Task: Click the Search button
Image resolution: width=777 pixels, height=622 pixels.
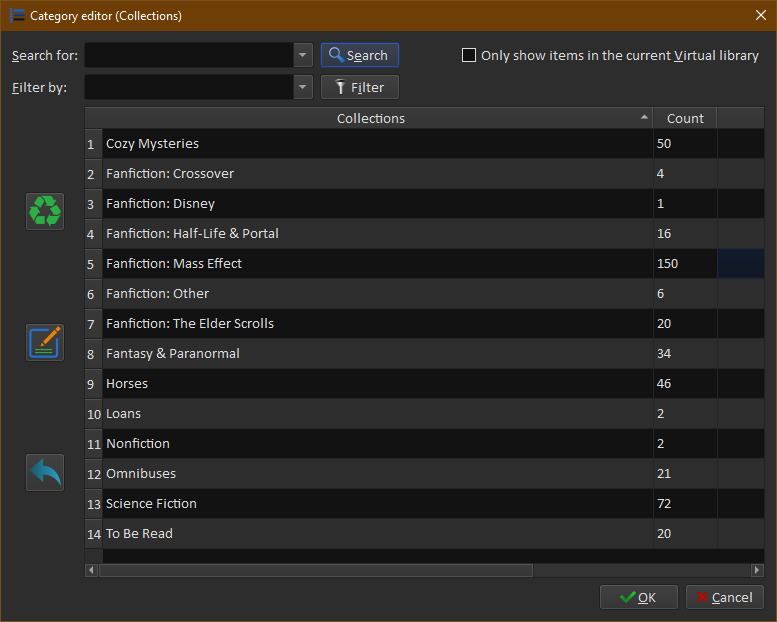Action: pyautogui.click(x=360, y=55)
